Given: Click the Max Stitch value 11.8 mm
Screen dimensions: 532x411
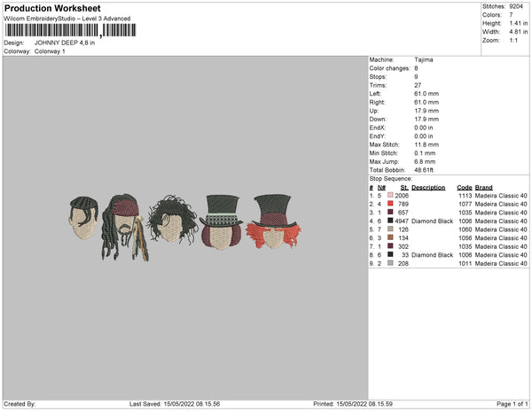Looking at the screenshot, I should (426, 144).
